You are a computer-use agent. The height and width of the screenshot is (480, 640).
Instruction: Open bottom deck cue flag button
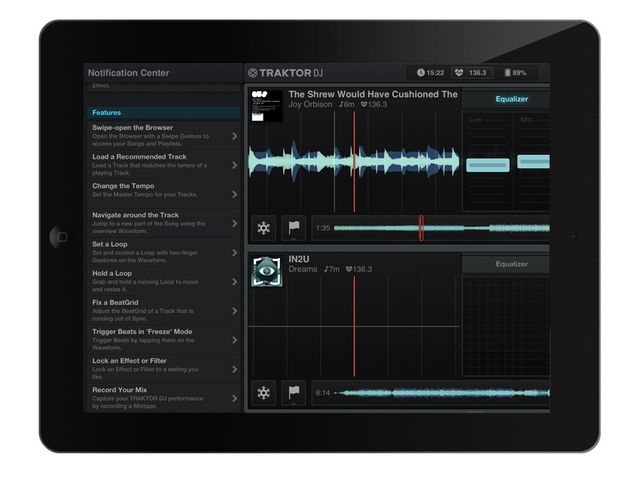[x=294, y=393]
